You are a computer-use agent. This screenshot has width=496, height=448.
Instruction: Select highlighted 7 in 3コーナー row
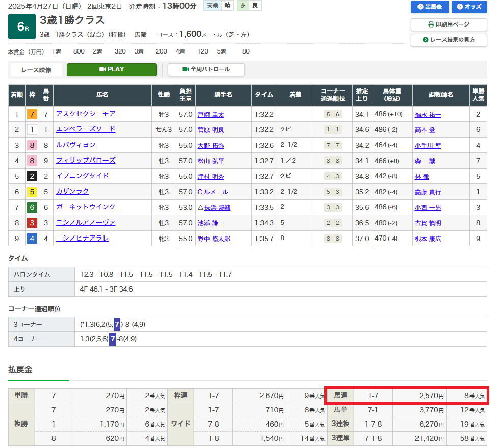117,324
